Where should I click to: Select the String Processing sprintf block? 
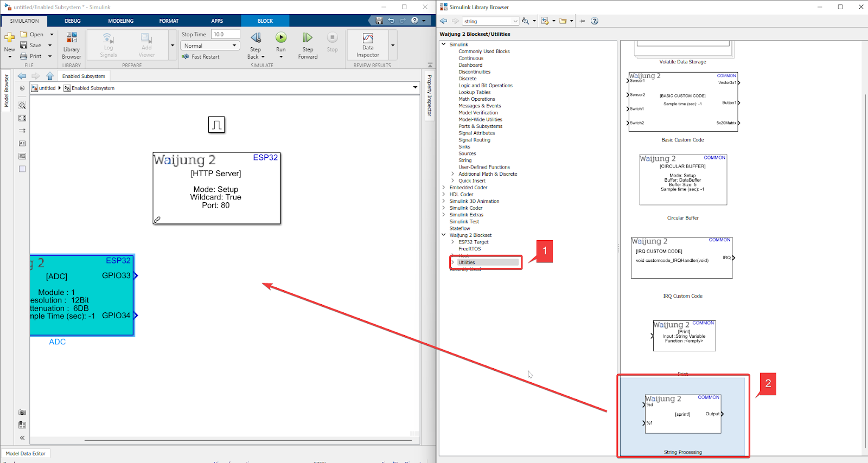click(683, 414)
